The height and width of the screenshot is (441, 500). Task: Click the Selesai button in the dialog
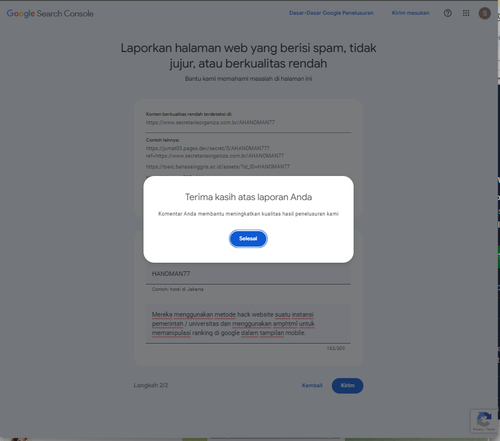tap(248, 239)
